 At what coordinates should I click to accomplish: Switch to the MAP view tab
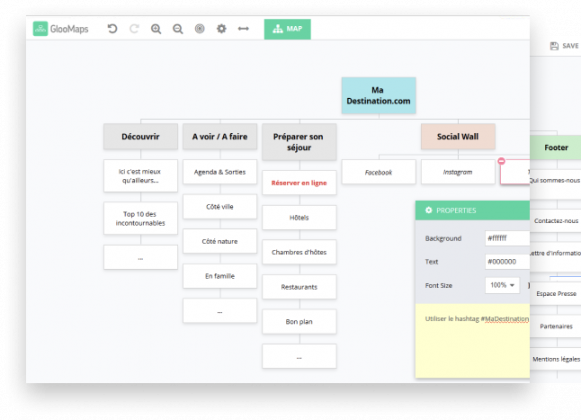(x=287, y=29)
